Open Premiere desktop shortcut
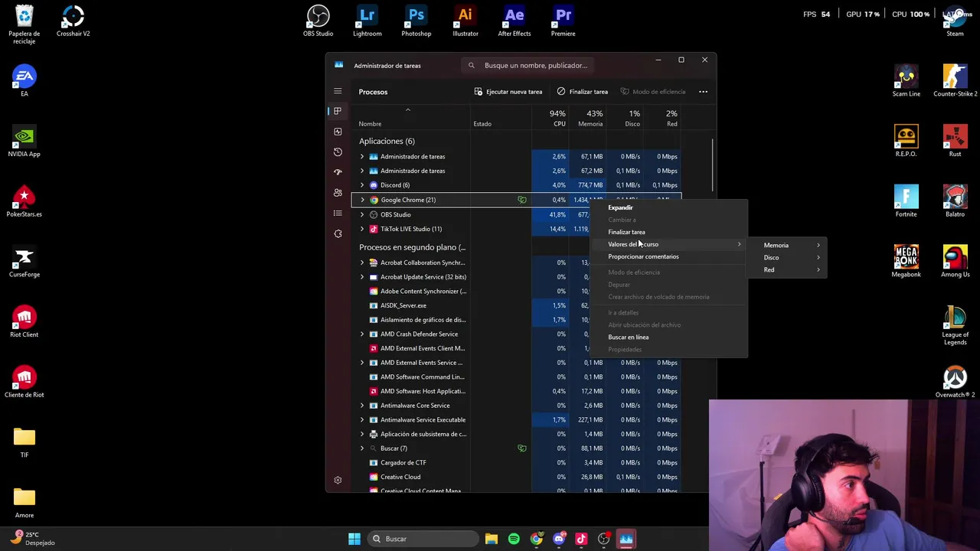This screenshot has width=980, height=551. point(563,21)
